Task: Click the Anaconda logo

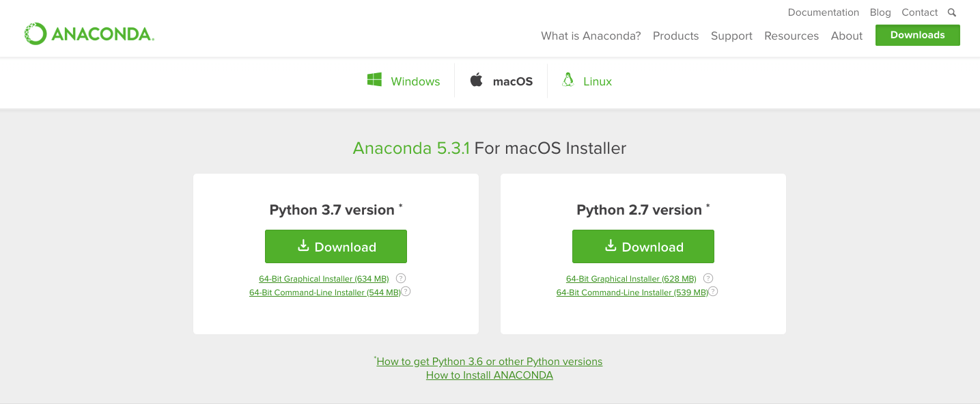Action: point(89,34)
